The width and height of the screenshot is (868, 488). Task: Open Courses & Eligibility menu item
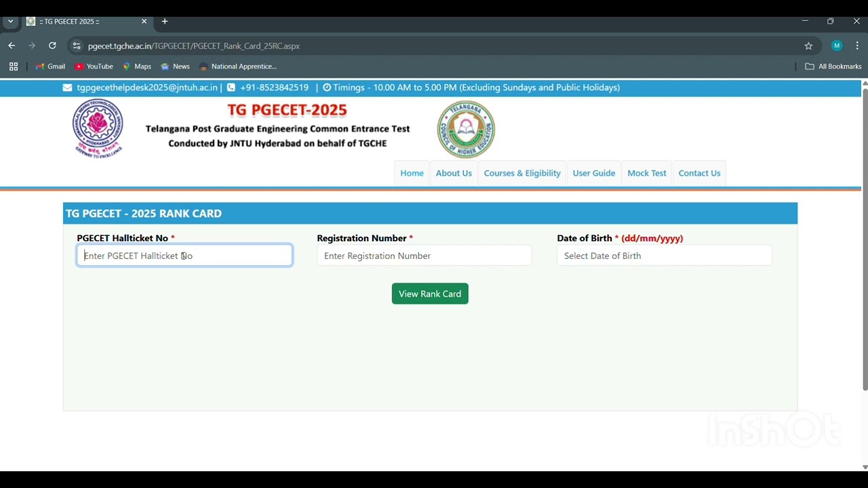[522, 173]
